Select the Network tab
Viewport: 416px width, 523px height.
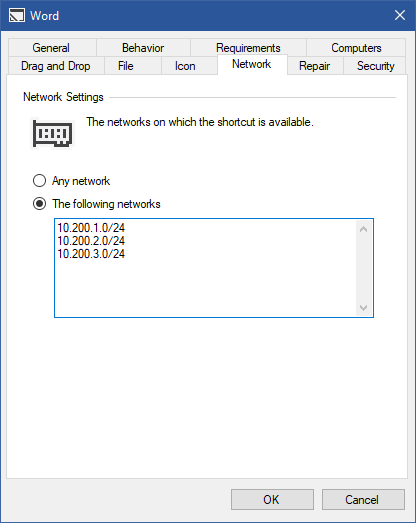coord(252,64)
